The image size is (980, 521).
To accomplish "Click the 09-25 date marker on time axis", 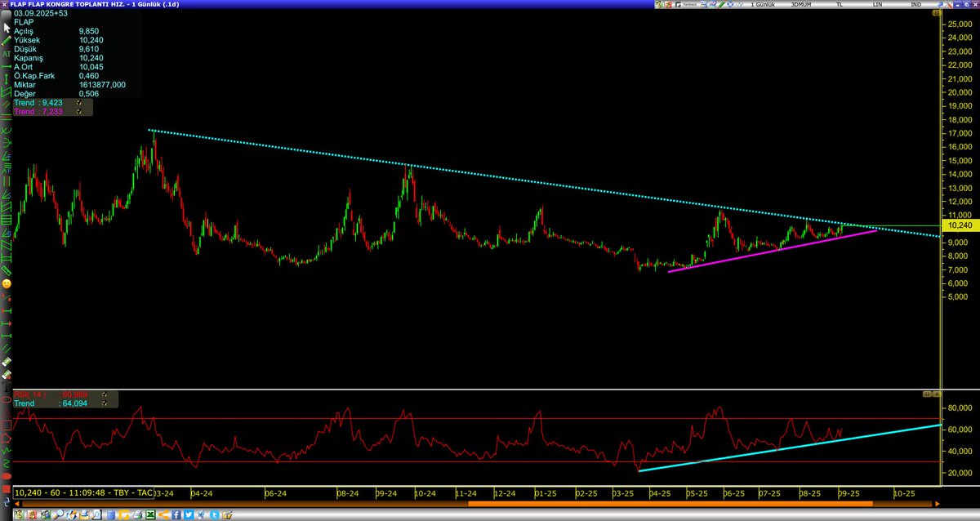I will (x=848, y=493).
